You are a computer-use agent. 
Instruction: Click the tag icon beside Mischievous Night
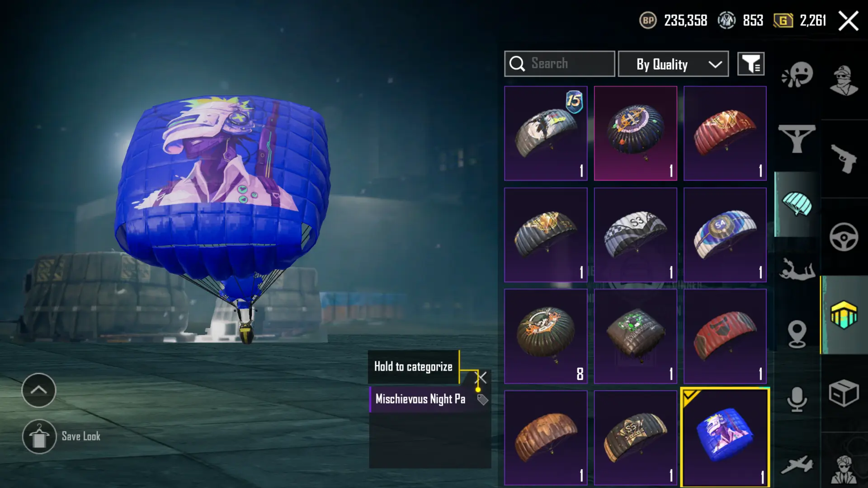tap(482, 399)
